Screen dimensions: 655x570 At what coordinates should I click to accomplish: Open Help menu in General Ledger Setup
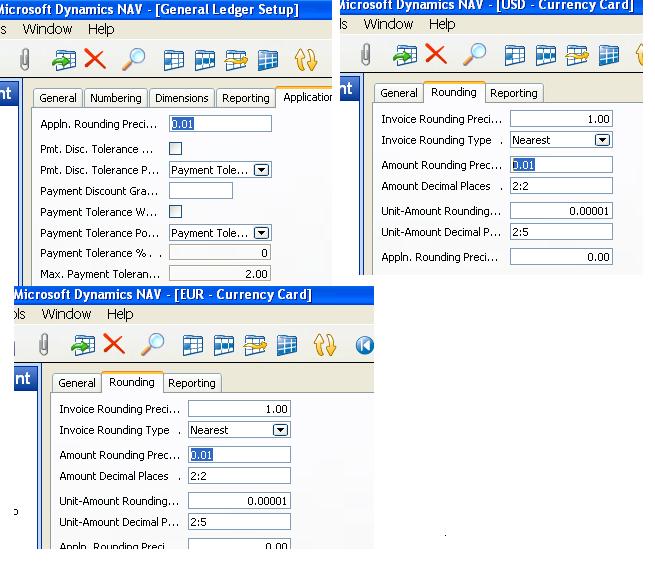[x=101, y=29]
